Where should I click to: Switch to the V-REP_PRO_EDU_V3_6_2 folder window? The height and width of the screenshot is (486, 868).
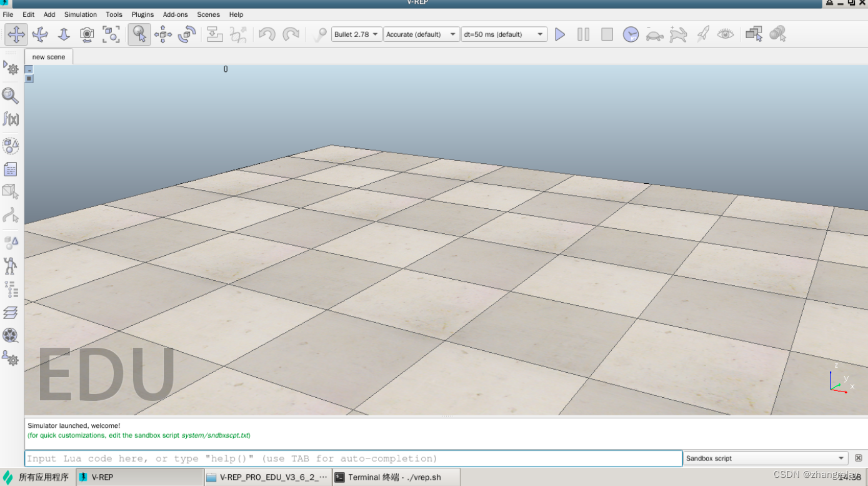pos(268,477)
